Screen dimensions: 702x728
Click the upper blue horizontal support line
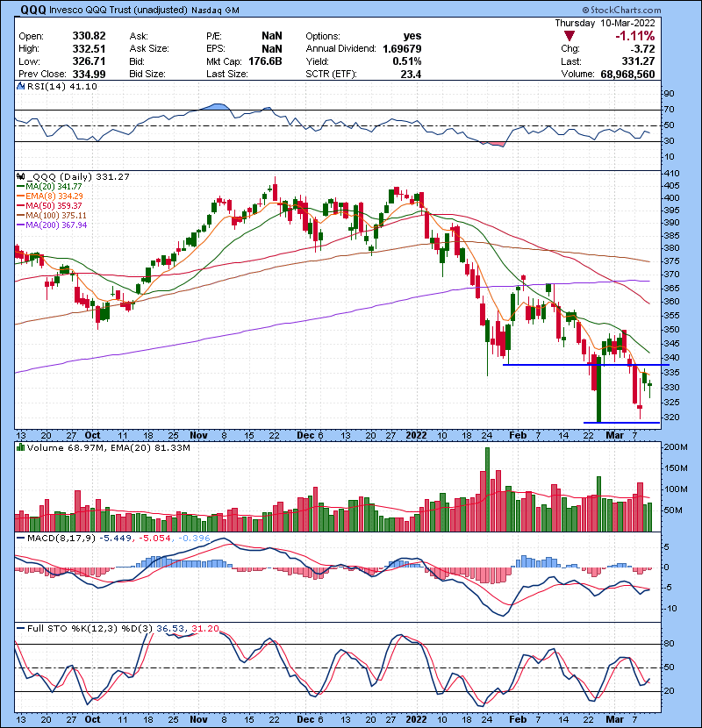(586, 365)
